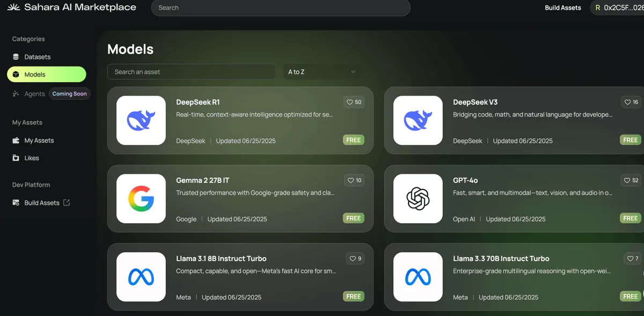Click the Meta publisher on Llama 3.1 card
The image size is (644, 316).
pyautogui.click(x=184, y=297)
